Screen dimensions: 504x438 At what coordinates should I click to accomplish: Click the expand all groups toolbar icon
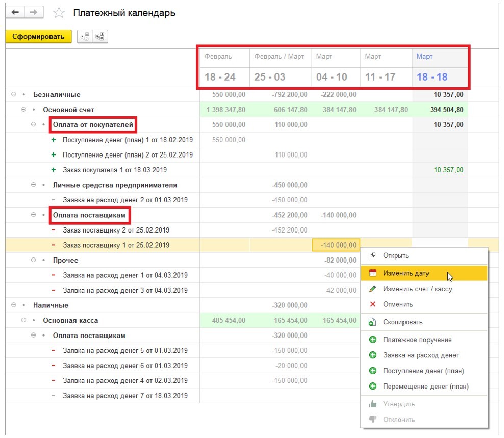pos(100,36)
